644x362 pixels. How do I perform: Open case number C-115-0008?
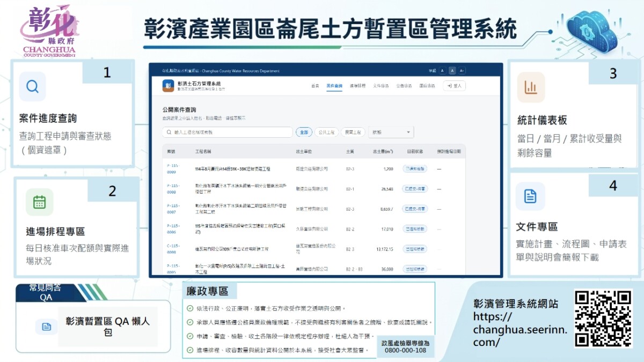click(172, 249)
